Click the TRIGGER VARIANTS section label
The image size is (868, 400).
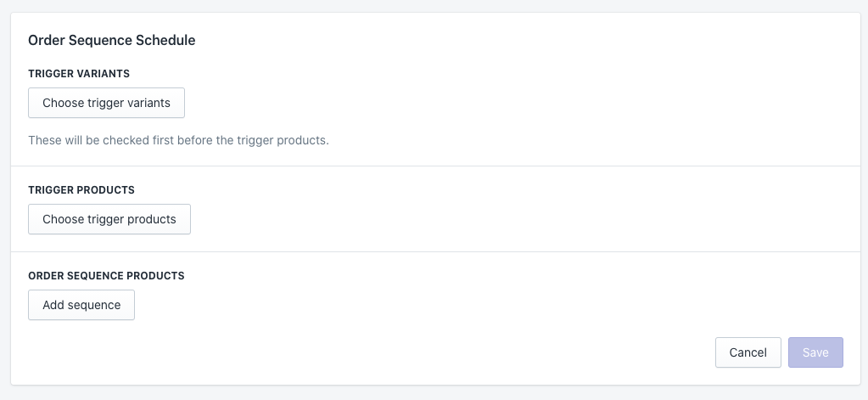pyautogui.click(x=79, y=74)
